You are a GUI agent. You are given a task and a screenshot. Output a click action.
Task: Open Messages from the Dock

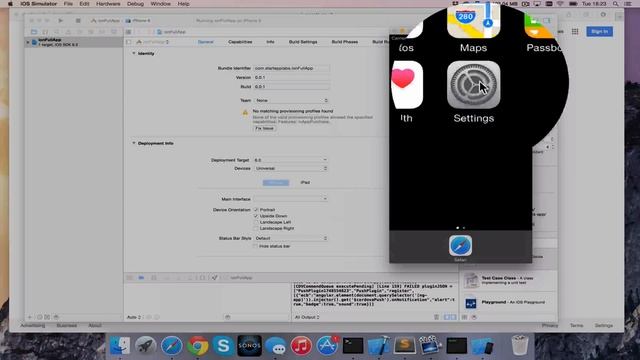(276, 346)
